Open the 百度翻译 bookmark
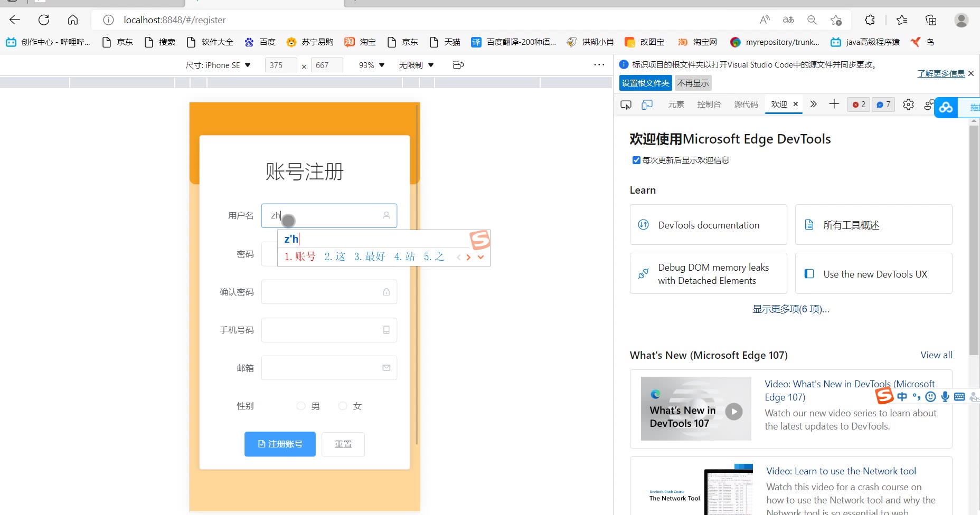Image resolution: width=980 pixels, height=515 pixels. click(x=513, y=42)
